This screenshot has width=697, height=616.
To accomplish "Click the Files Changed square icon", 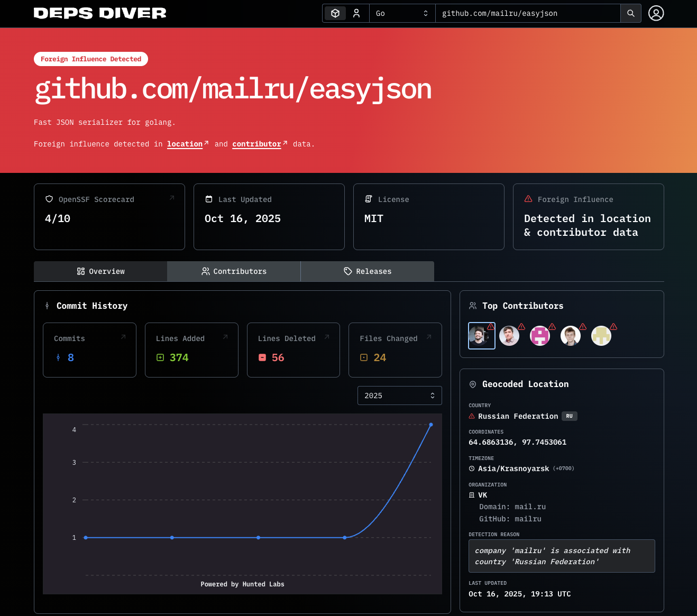I will [x=364, y=357].
